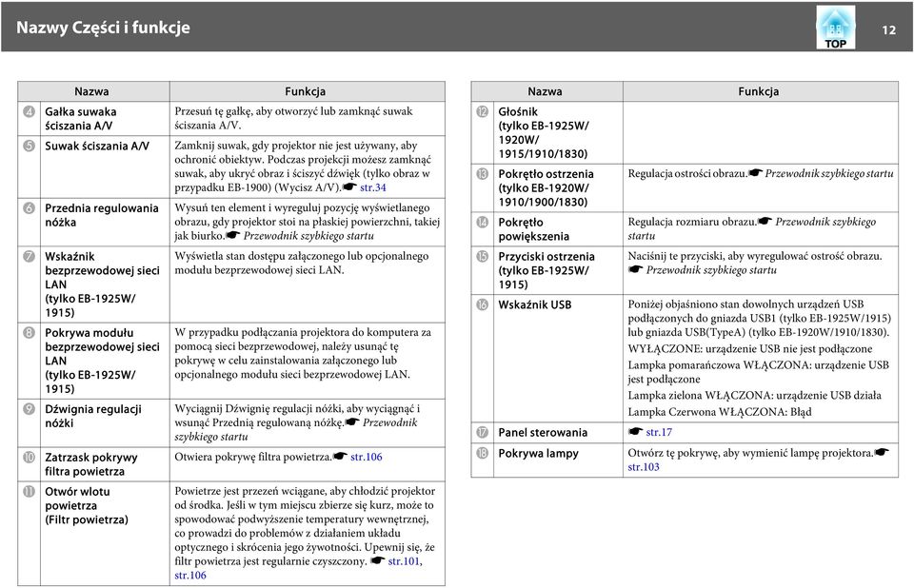Image resolution: width=914 pixels, height=588 pixels.
Task: Open link str.106 in row 10
Action: (x=366, y=457)
